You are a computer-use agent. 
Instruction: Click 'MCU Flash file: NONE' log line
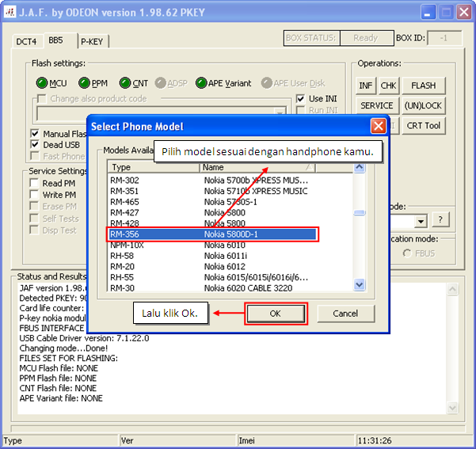[59, 368]
